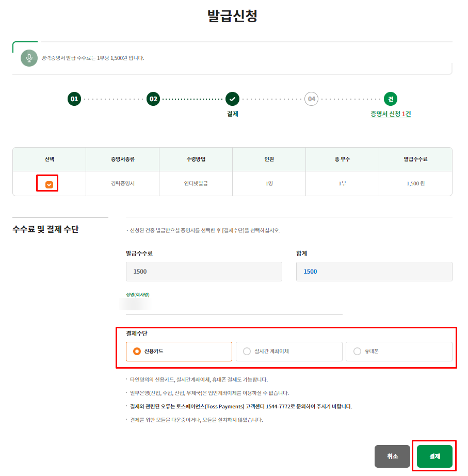Click the microphone notice icon
The height and width of the screenshot is (476, 468).
tap(29, 58)
